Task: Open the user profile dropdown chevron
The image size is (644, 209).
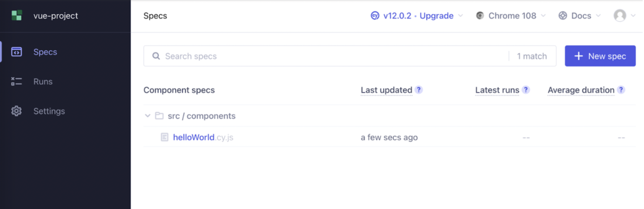Action: point(633,16)
